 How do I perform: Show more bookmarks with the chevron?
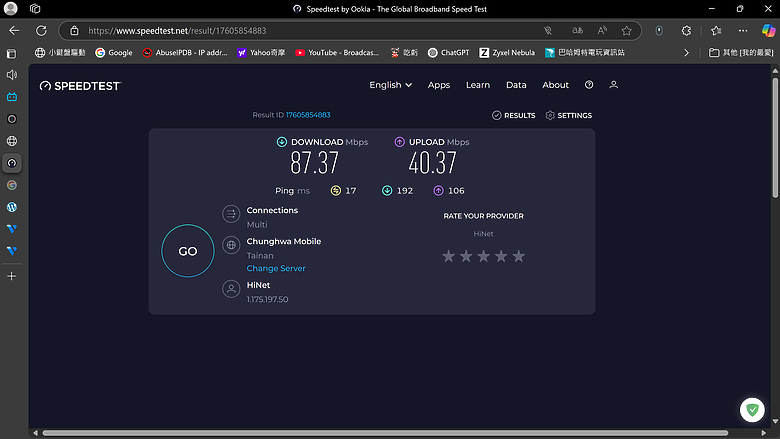[686, 53]
